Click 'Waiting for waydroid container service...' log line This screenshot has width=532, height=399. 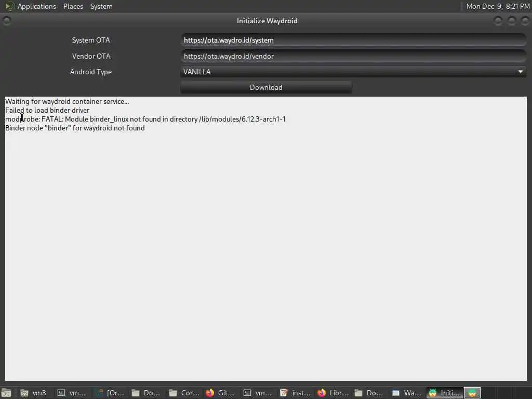tap(67, 101)
